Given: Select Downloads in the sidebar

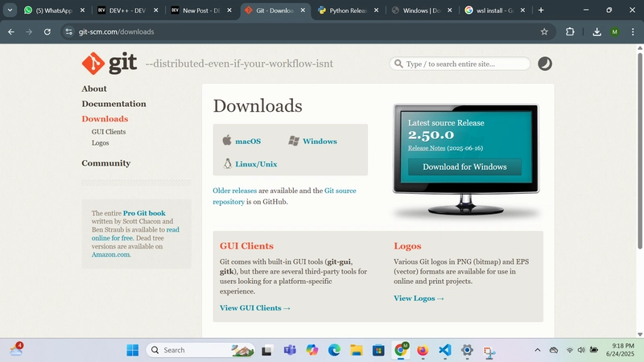Looking at the screenshot, I should [x=105, y=118].
